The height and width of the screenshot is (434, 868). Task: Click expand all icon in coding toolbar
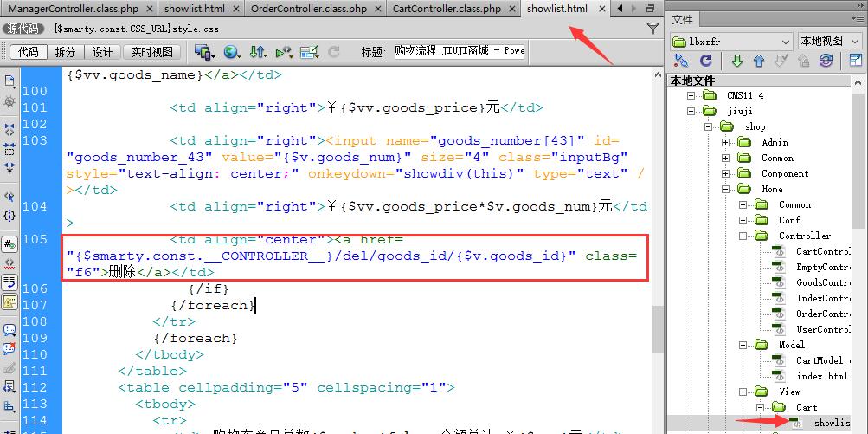coord(10,168)
